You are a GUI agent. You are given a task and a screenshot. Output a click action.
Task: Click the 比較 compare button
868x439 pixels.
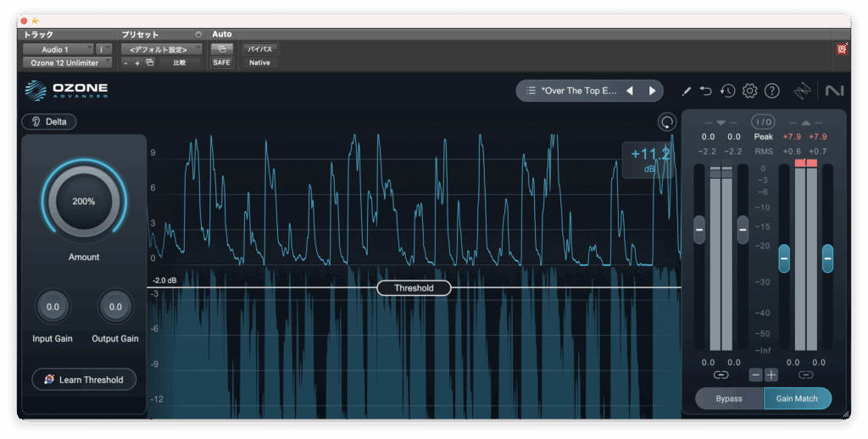[180, 63]
